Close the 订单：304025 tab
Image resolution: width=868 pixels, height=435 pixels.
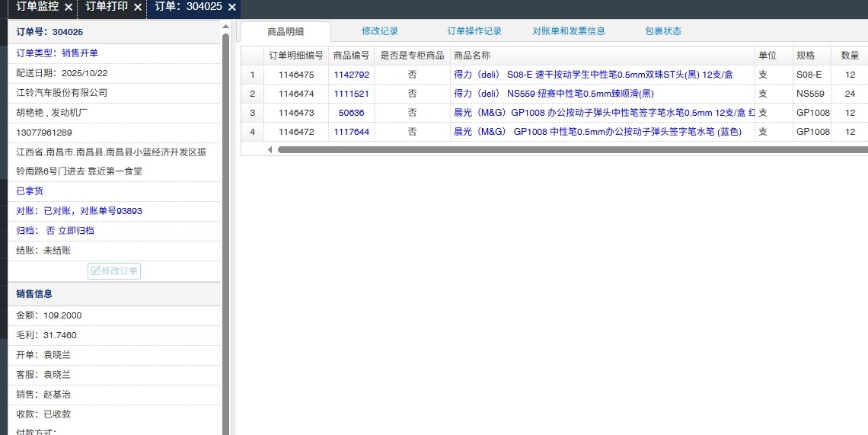[232, 7]
